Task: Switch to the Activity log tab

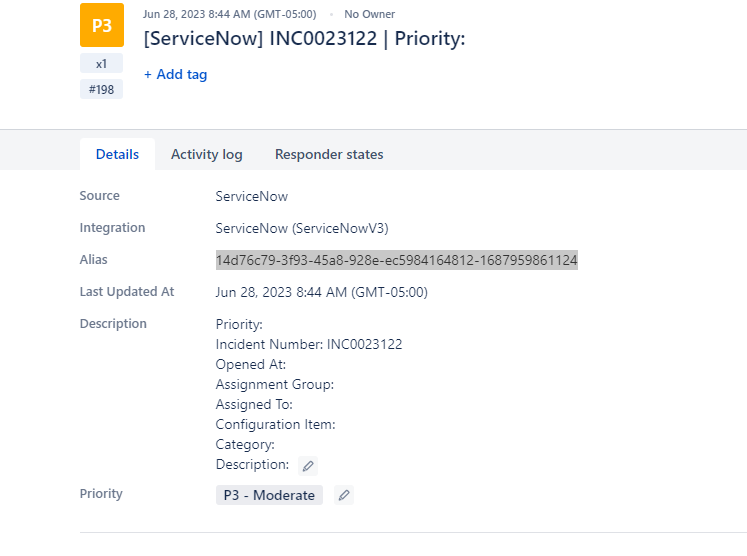Action: pos(207,154)
